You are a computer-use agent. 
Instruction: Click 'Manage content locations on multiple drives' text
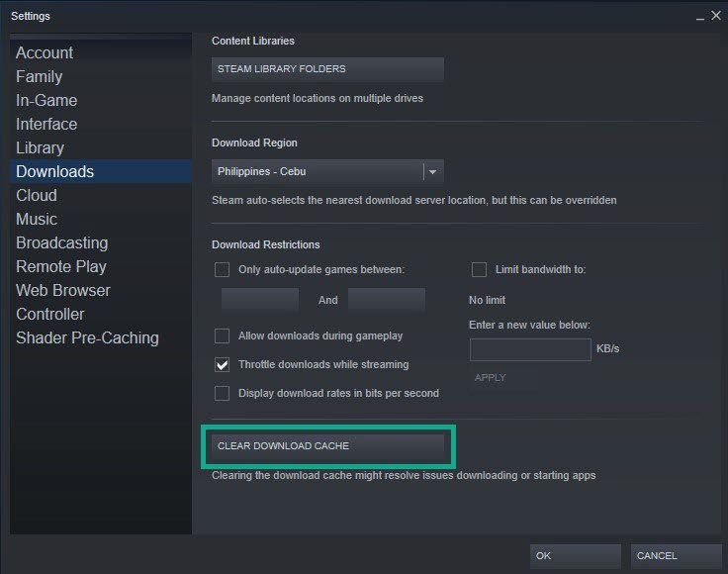click(x=318, y=98)
